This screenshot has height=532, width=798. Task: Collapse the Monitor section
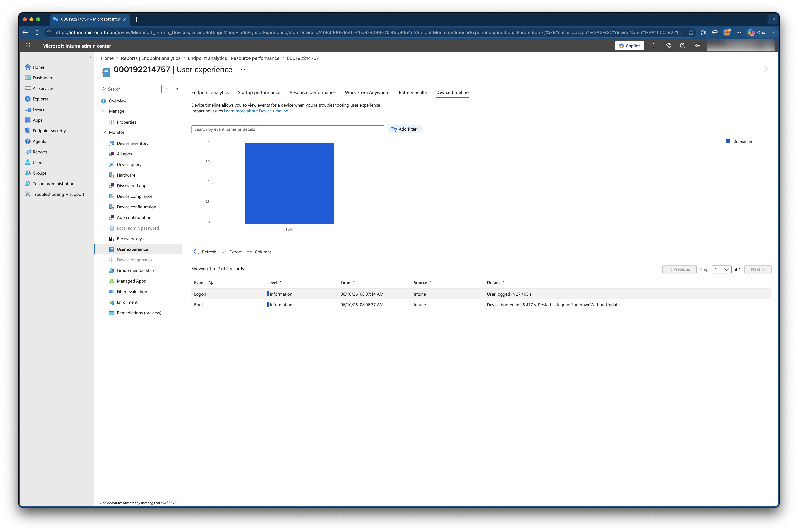(104, 132)
